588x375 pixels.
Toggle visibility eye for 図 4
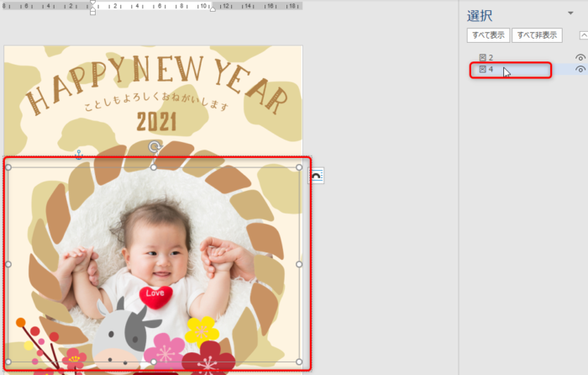pyautogui.click(x=580, y=69)
